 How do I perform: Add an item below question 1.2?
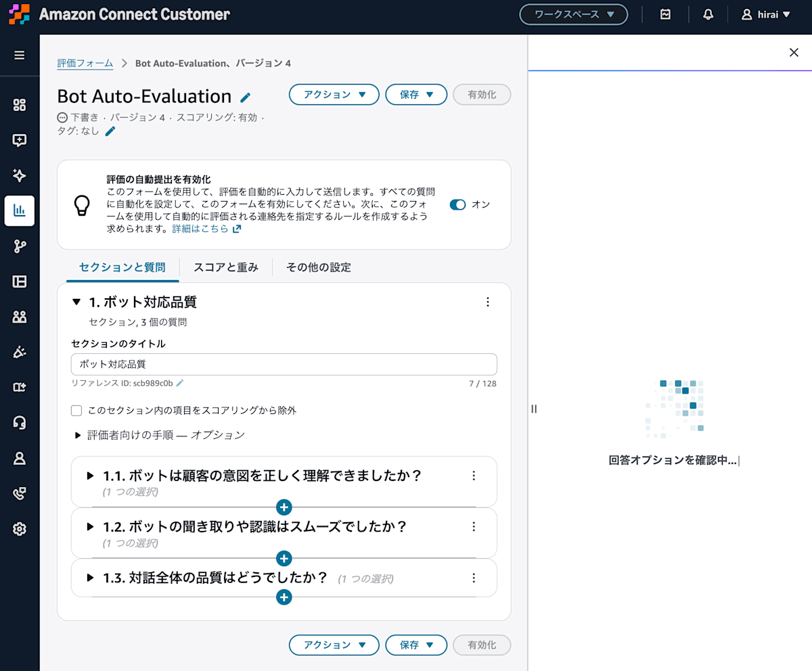284,559
